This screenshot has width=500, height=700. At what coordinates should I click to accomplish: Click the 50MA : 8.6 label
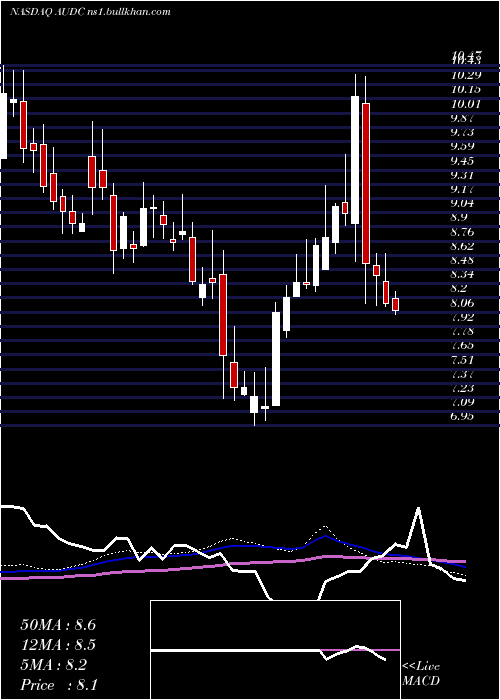click(58, 625)
